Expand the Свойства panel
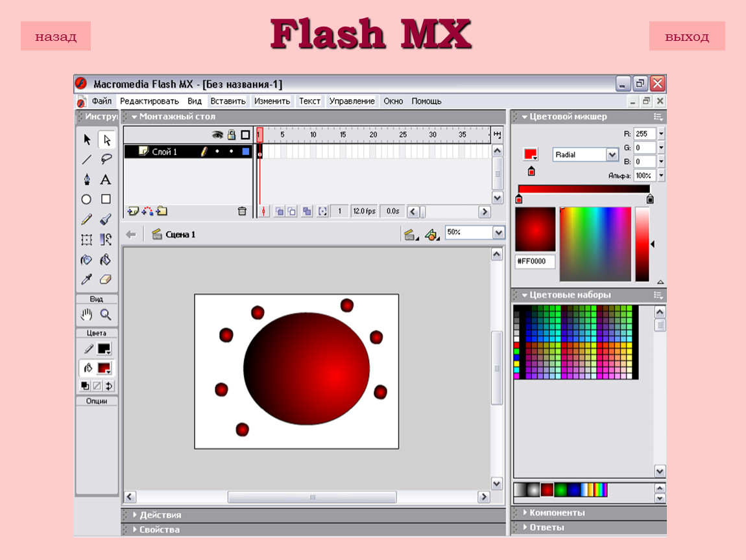Screen dimensions: 746x560 135,529
